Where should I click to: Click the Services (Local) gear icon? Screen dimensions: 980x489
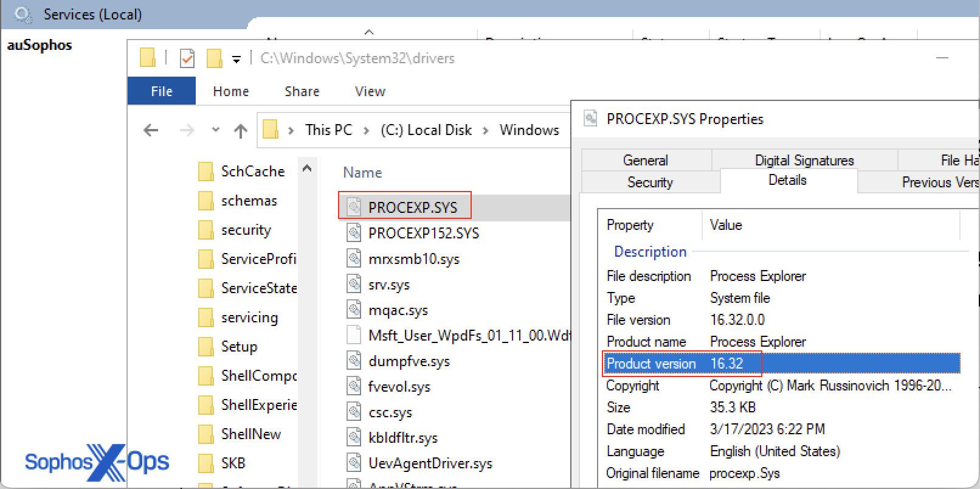23,15
